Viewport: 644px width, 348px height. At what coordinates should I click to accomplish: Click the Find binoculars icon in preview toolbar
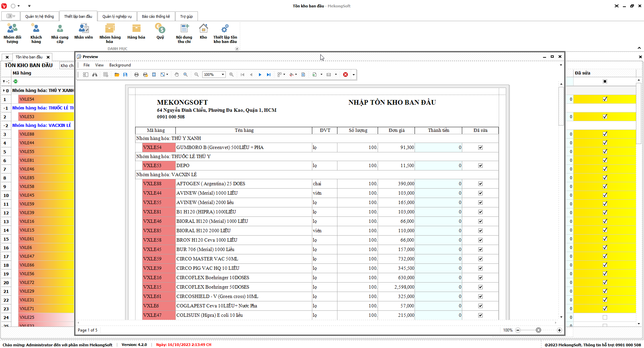pos(95,74)
